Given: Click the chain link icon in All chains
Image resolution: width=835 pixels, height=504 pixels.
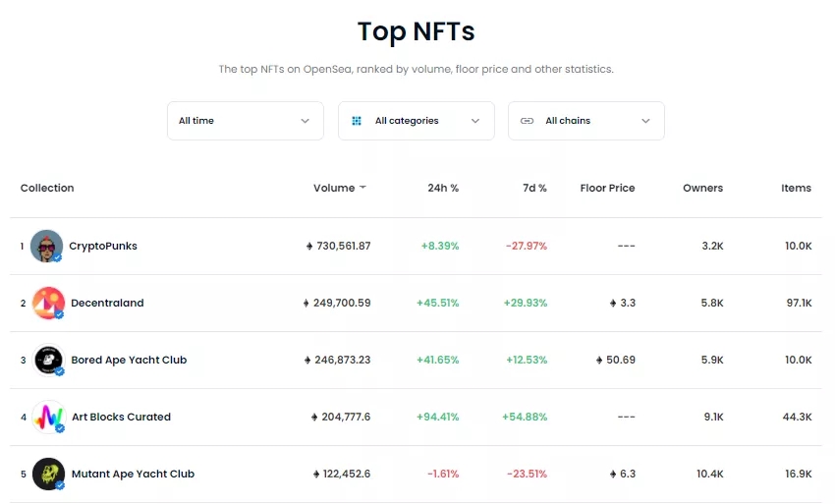Looking at the screenshot, I should coord(527,121).
